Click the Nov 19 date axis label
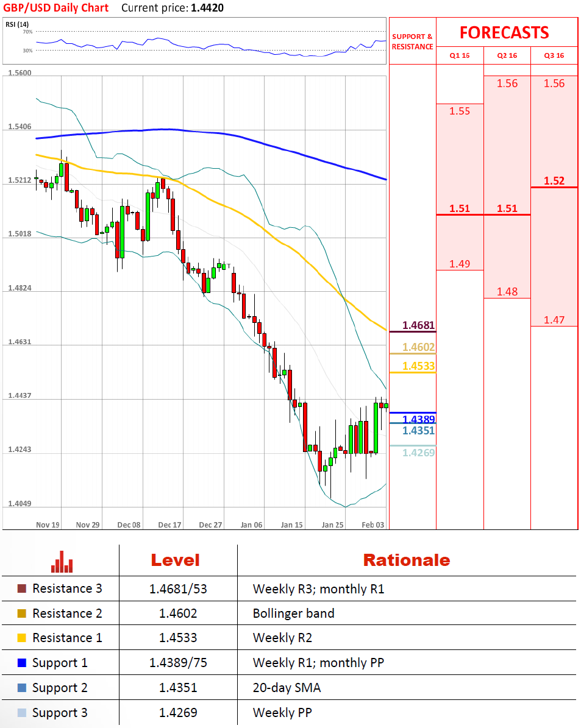This screenshot has height=728, width=581. 48,525
